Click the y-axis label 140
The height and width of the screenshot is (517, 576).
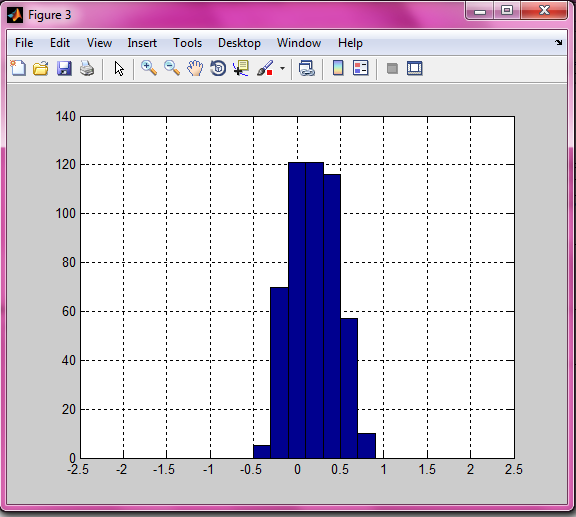point(65,116)
